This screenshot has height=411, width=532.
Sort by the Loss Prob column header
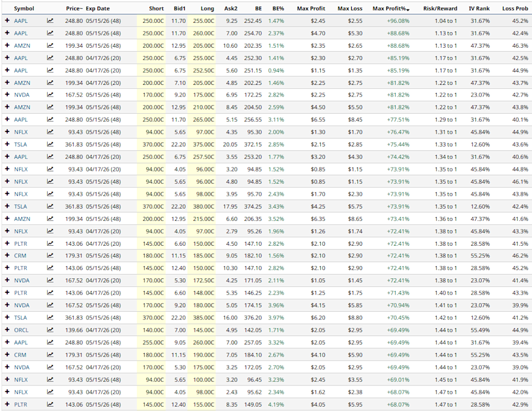(x=515, y=9)
